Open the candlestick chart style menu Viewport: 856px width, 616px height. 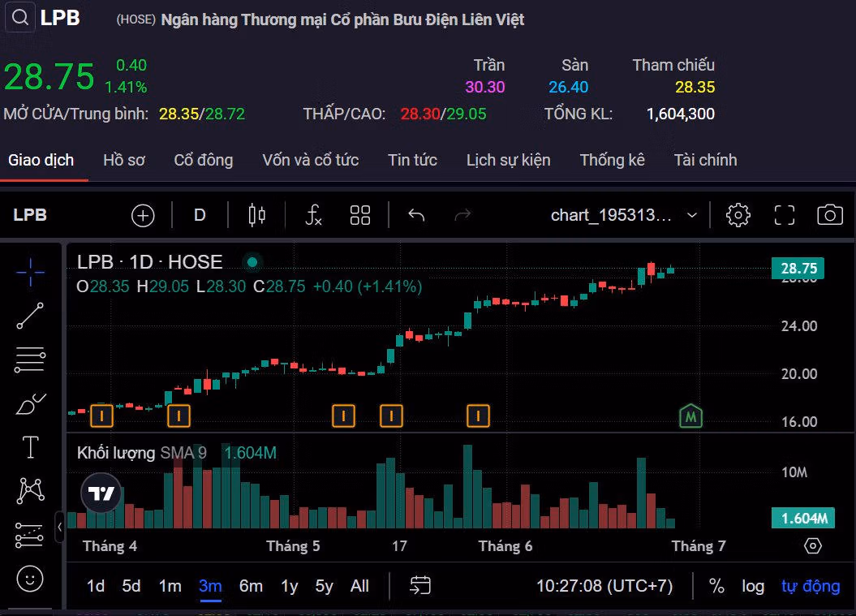[x=257, y=215]
